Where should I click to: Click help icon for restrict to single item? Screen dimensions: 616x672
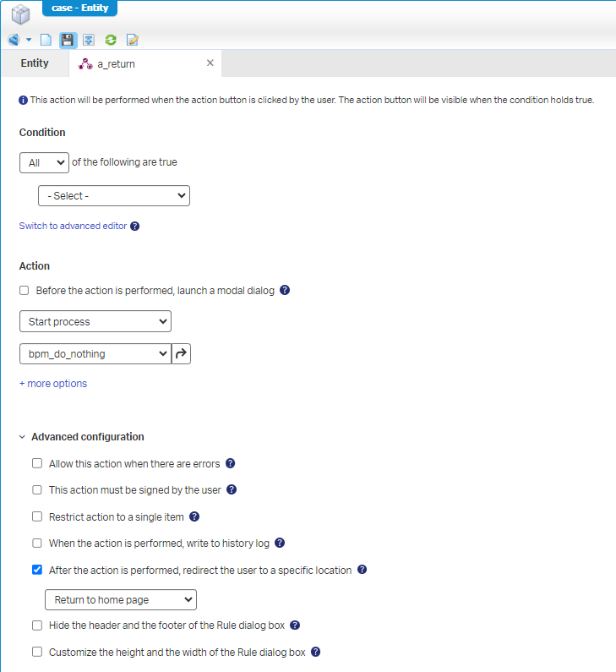(x=194, y=516)
